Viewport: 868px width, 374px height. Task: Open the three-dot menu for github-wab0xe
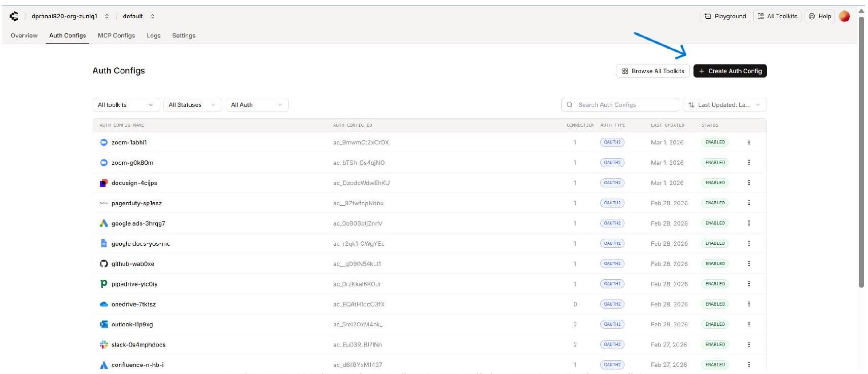[749, 264]
